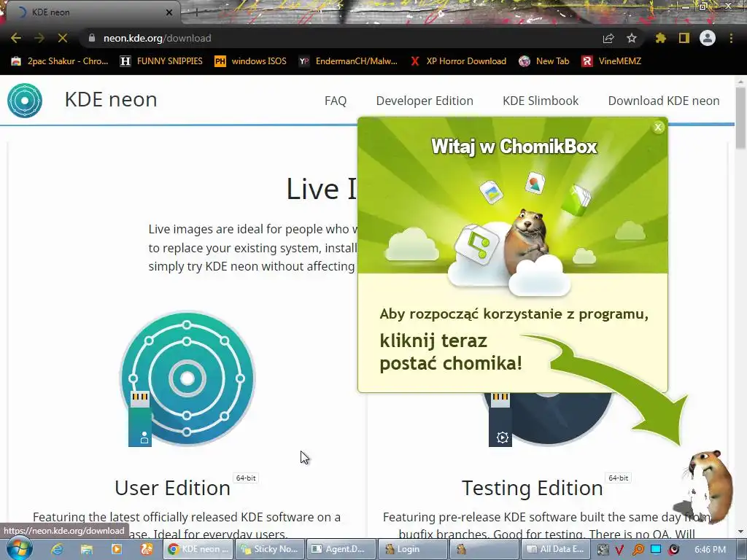Open the Chrome profile avatar
Image resolution: width=747 pixels, height=560 pixels.
708,38
